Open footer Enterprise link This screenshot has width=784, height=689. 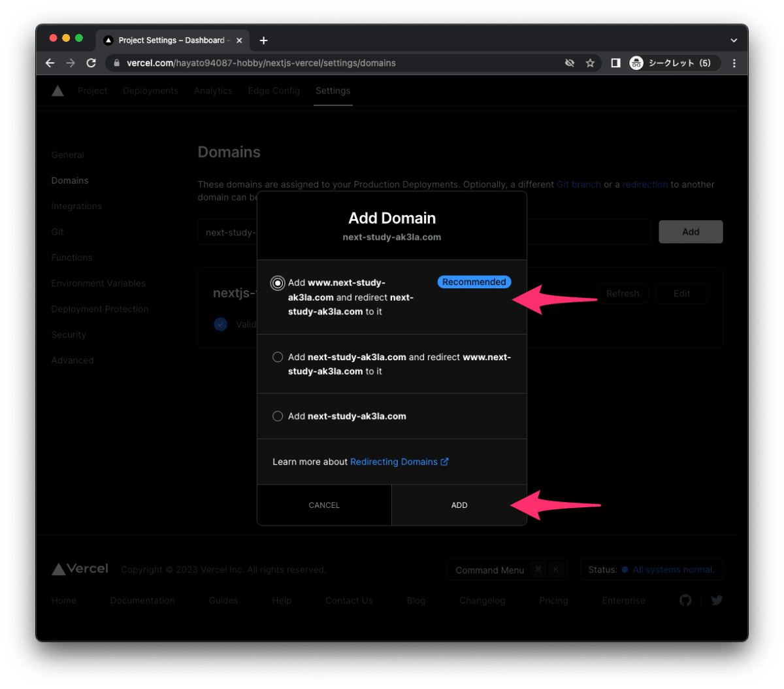click(623, 600)
